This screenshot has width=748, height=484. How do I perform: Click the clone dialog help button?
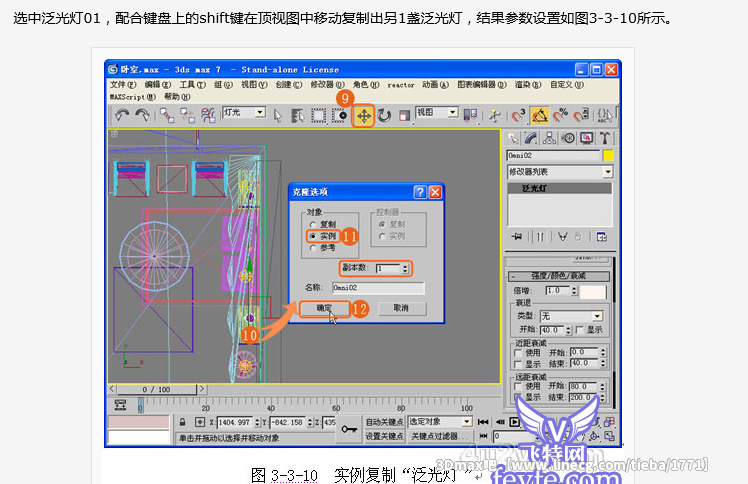420,192
